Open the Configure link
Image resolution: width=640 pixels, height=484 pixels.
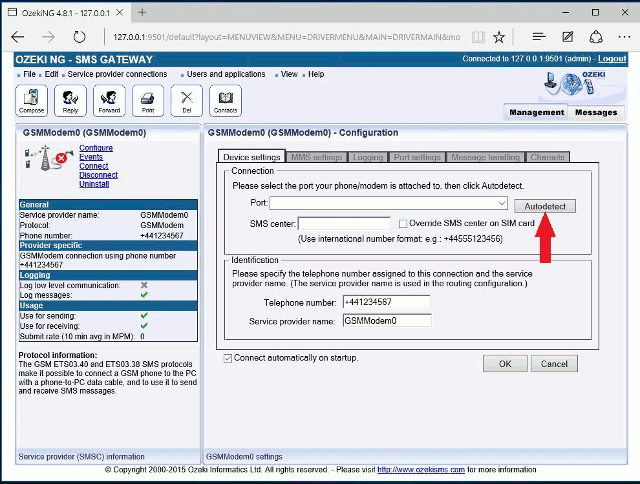pyautogui.click(x=96, y=148)
